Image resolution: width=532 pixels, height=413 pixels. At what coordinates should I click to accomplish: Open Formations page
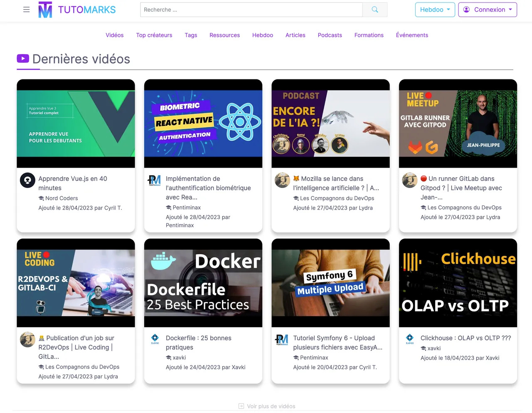[x=369, y=35]
